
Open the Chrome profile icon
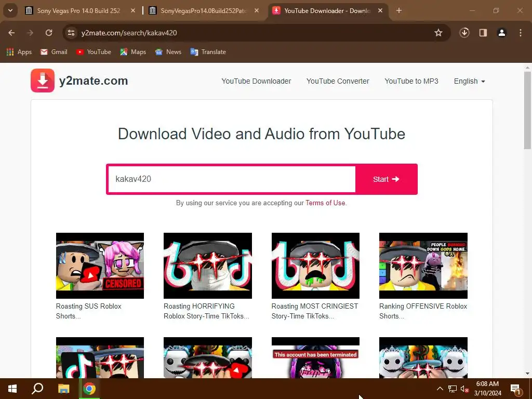coord(502,33)
